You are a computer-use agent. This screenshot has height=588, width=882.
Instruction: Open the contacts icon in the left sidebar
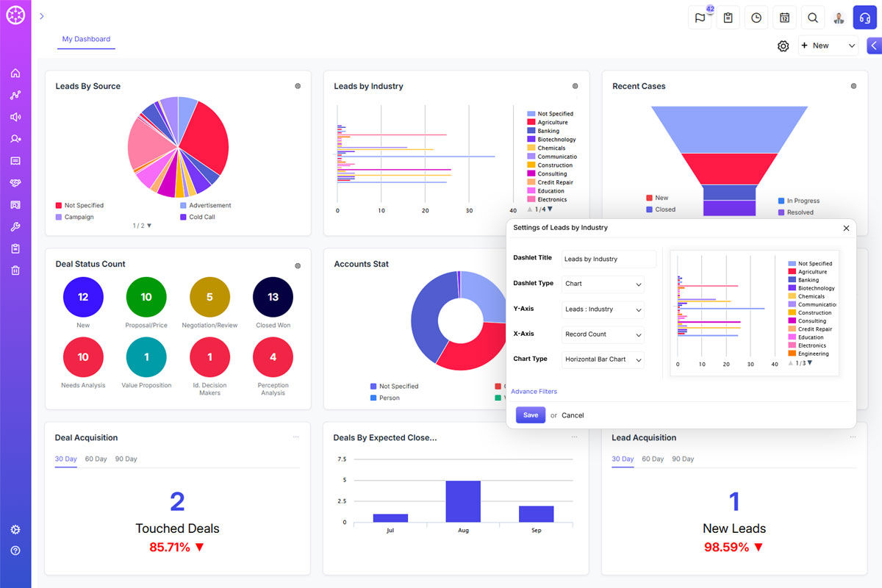pos(15,138)
